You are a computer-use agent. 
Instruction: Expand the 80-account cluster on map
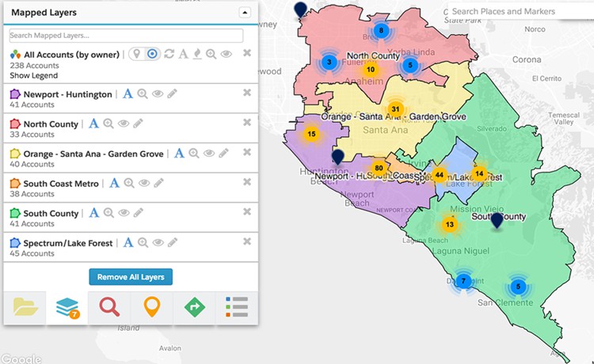coord(379,169)
